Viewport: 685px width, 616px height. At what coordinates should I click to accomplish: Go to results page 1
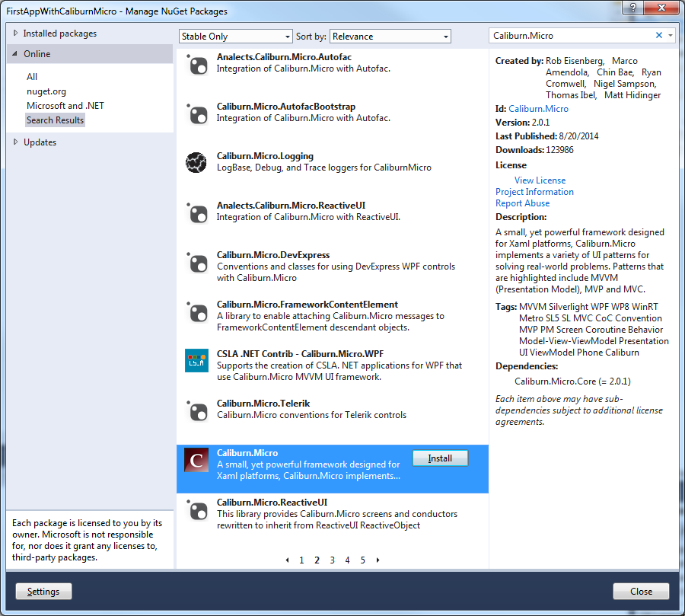point(301,560)
